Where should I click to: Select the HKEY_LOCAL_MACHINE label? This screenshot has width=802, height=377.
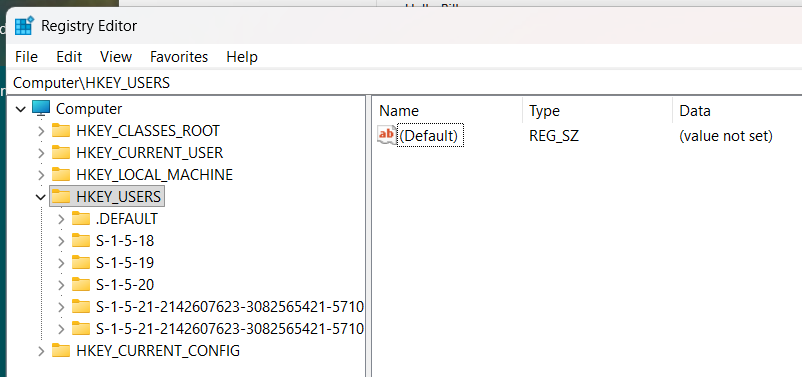pos(154,175)
